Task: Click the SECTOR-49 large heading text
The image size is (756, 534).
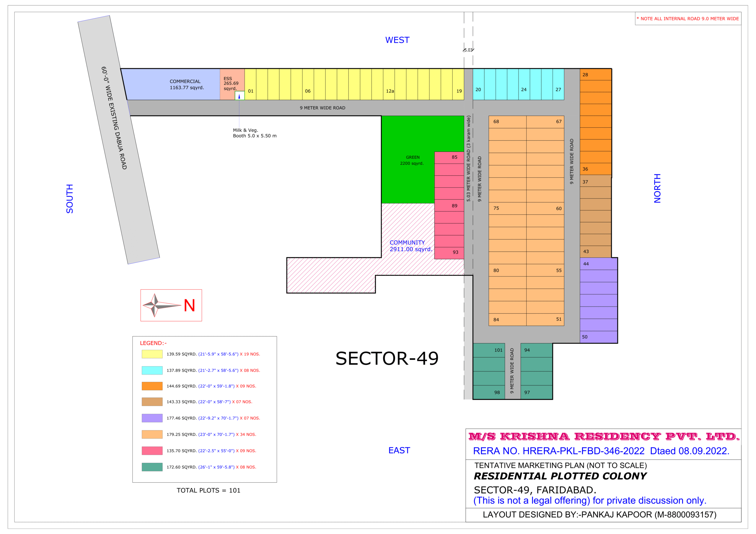Action: 387,359
